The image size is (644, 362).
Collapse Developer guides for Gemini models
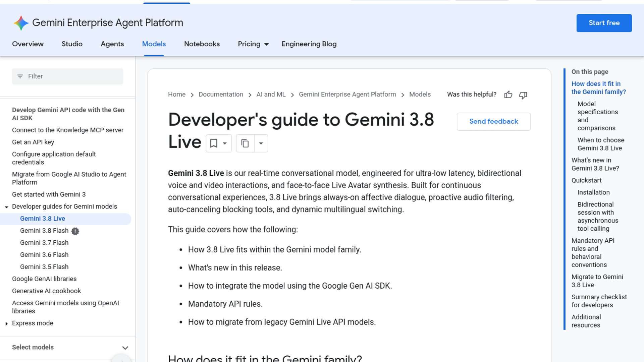tap(6, 207)
